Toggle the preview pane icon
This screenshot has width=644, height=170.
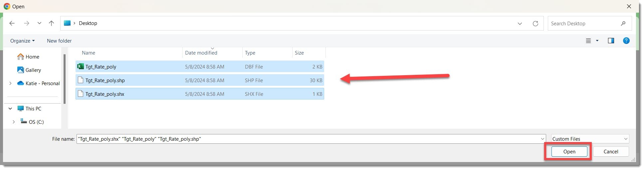click(x=611, y=41)
